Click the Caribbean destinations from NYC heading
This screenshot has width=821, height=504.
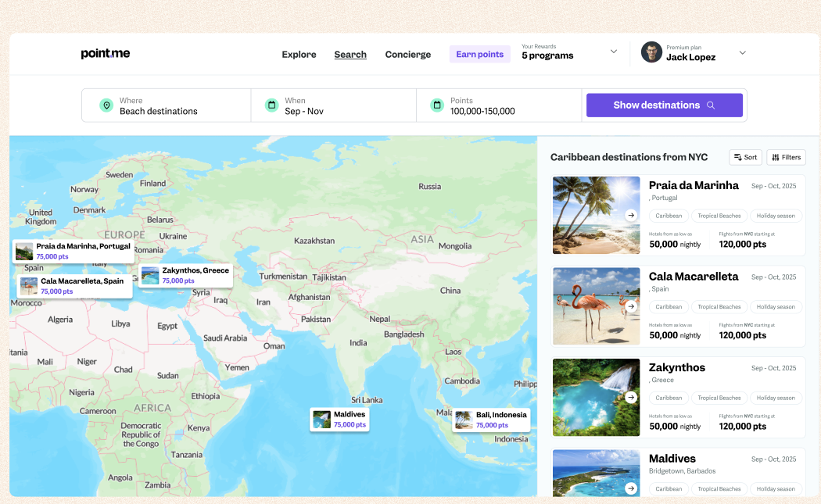(629, 157)
